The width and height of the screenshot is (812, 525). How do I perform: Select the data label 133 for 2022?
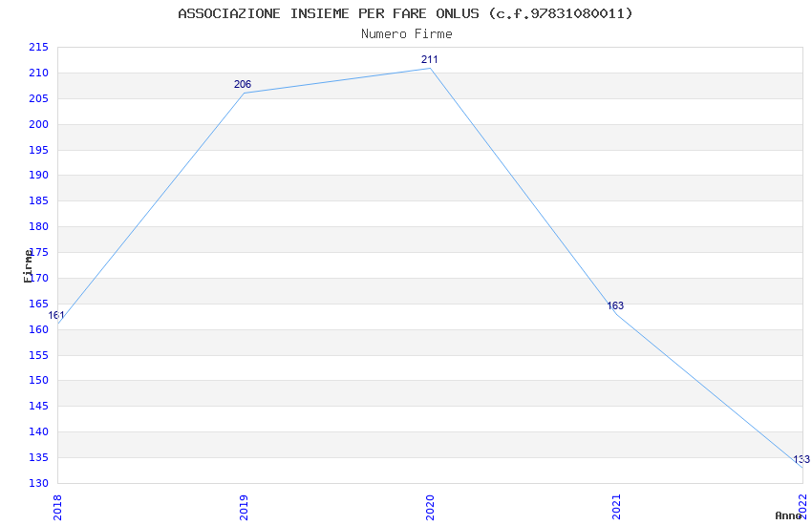click(801, 459)
